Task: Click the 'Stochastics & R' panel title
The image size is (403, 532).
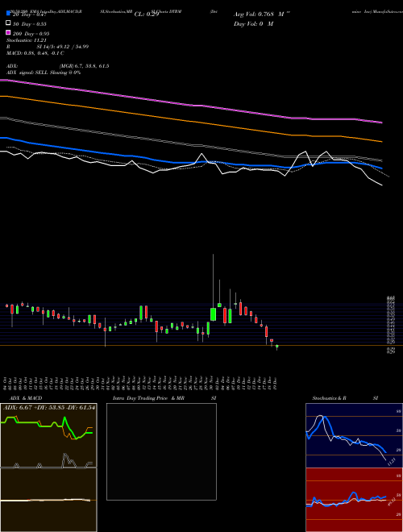Action: tap(330, 398)
